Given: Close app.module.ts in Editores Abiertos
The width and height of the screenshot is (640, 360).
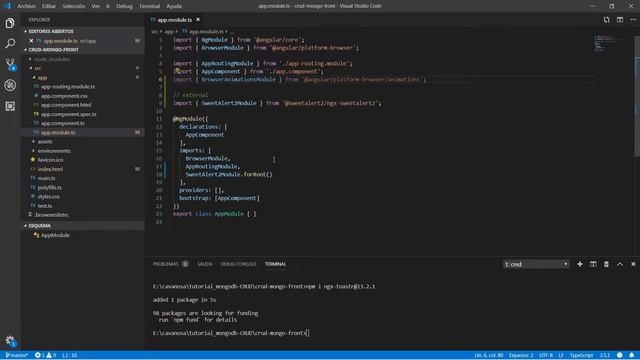Looking at the screenshot, I should coord(31,41).
